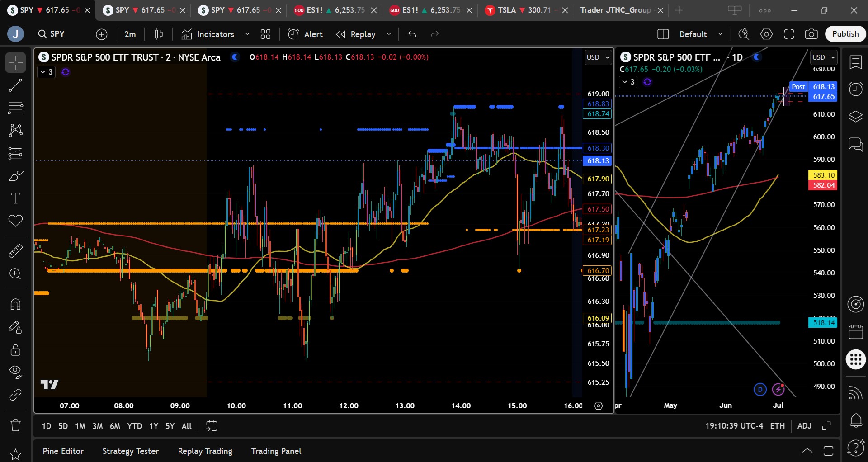This screenshot has width=868, height=462.
Task: Open USD currency dropdown on 1D chart
Action: tap(824, 57)
